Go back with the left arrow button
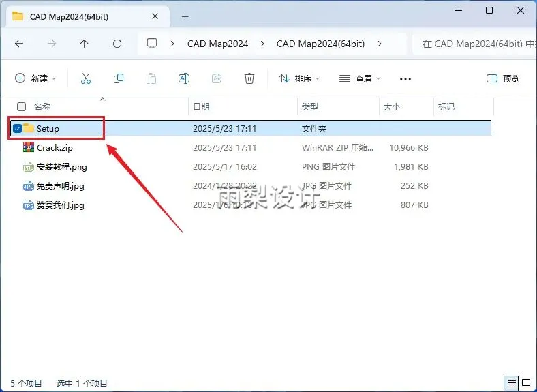537x392 pixels. [19, 44]
